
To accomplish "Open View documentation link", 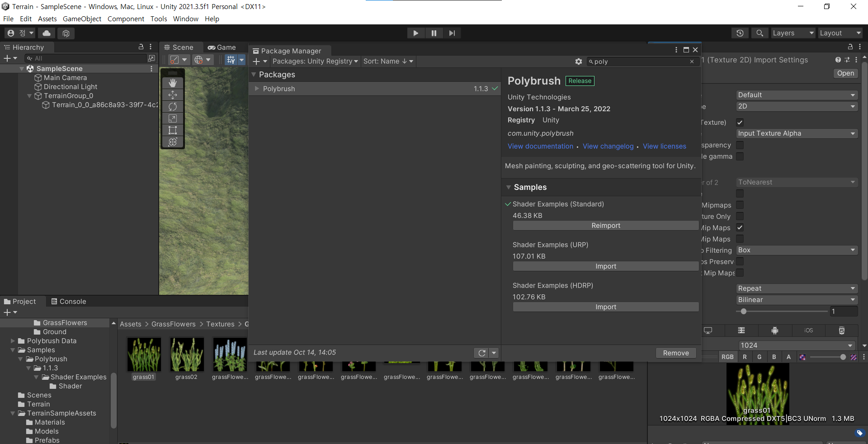I will 540,146.
